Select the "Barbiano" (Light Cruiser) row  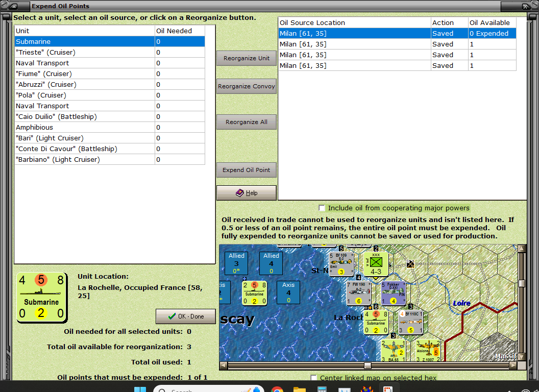(x=110, y=159)
